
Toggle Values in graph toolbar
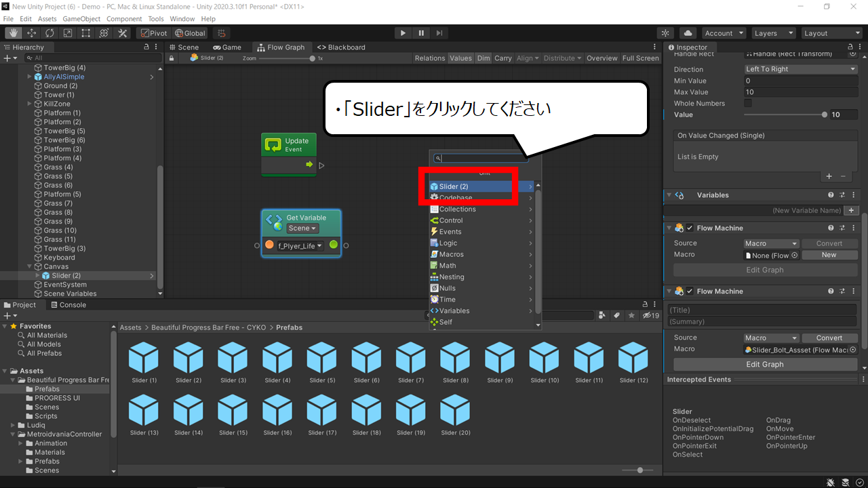click(x=460, y=58)
